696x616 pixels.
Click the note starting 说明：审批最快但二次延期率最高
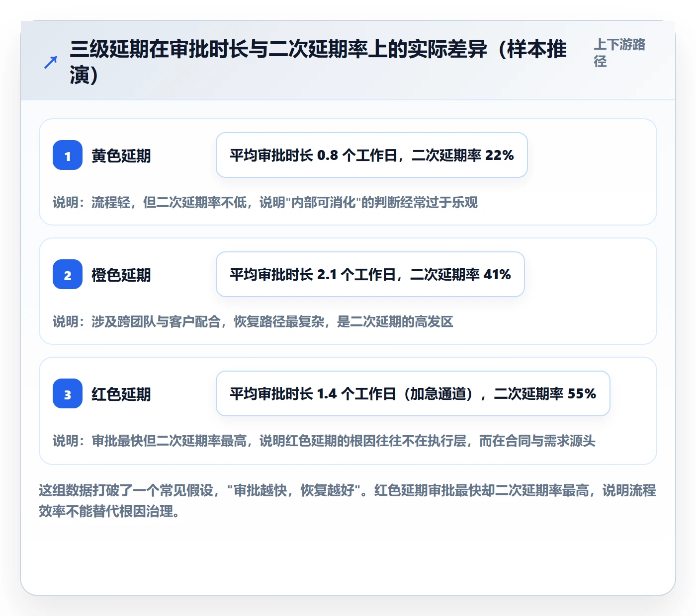coord(324,441)
